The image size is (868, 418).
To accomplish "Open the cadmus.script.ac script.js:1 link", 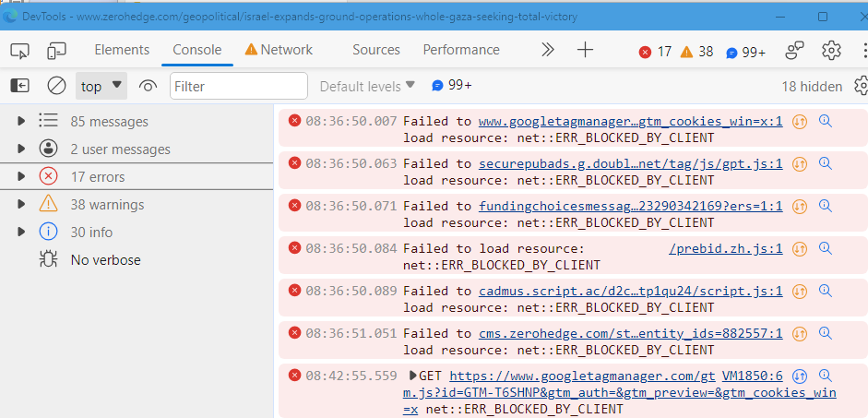I will [631, 292].
